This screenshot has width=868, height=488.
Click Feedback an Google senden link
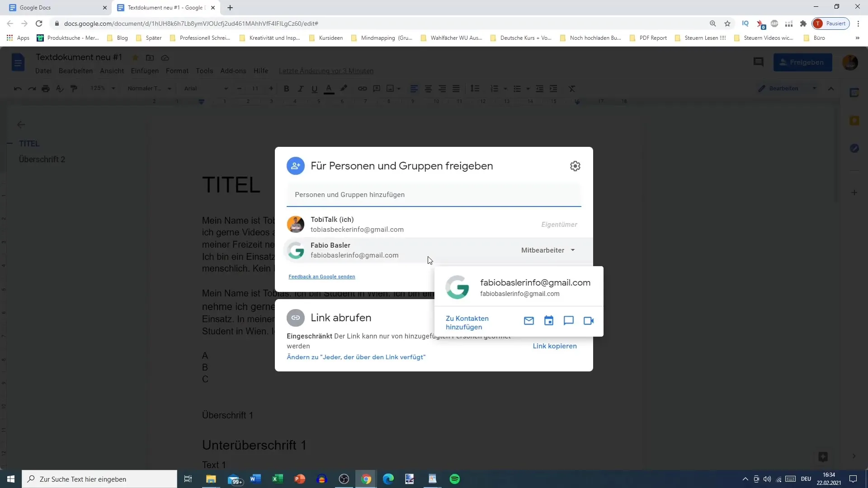click(321, 276)
